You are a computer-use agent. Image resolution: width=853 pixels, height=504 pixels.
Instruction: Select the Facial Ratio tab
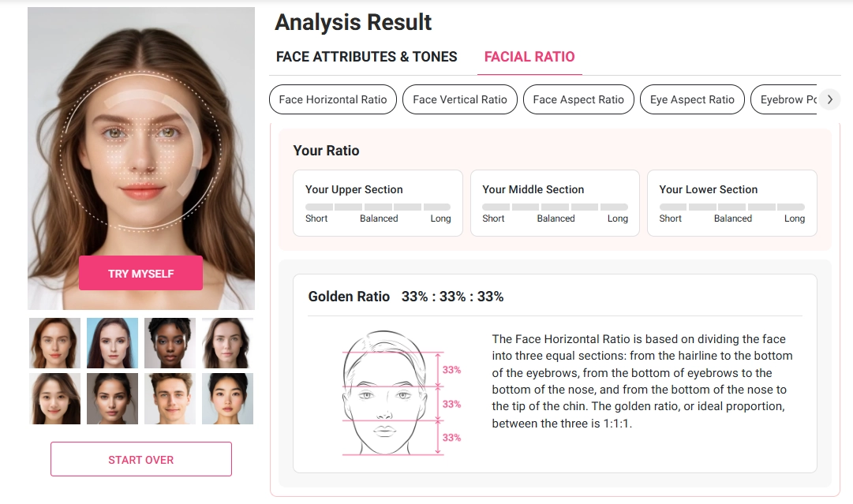click(x=529, y=57)
